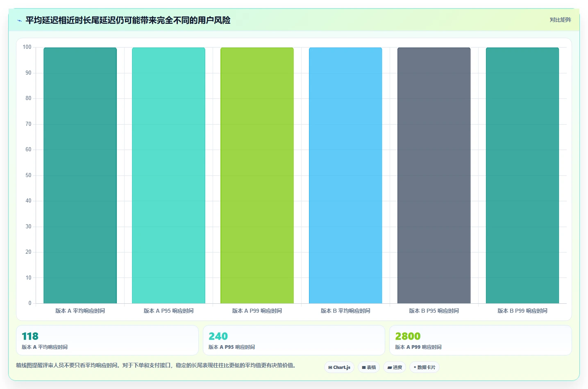Click the lightning icon beside the chart title
This screenshot has width=588, height=389.
point(20,20)
